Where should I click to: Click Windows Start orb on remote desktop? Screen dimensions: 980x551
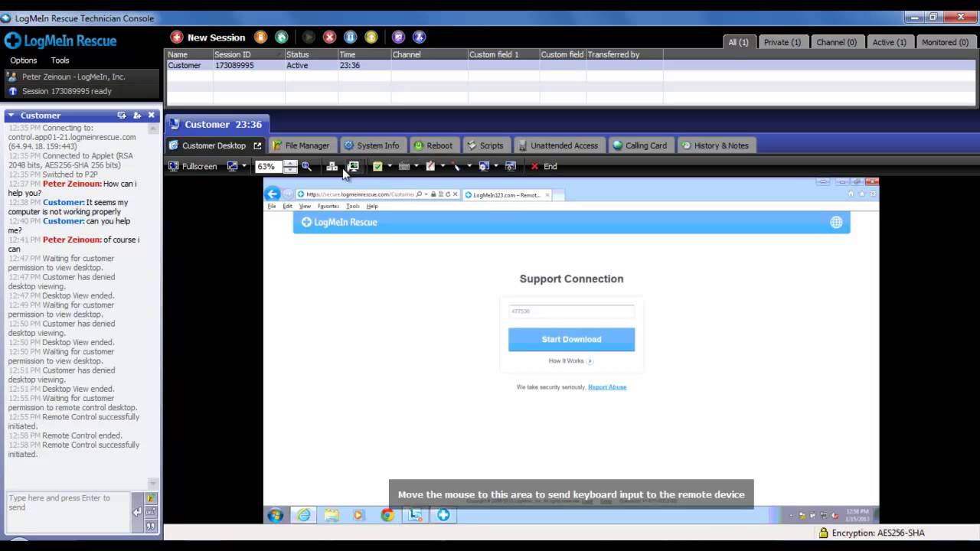275,515
